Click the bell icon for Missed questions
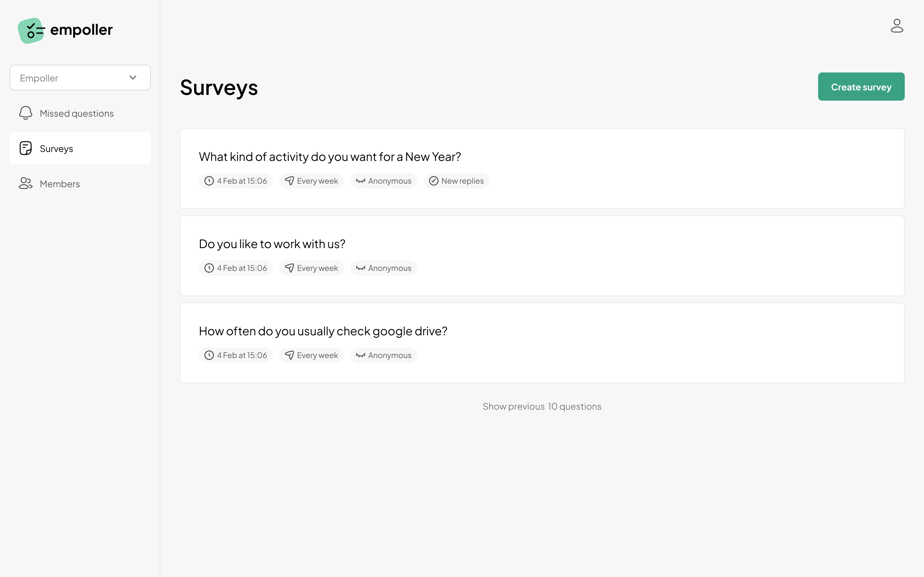Image resolution: width=924 pixels, height=577 pixels. coord(26,113)
